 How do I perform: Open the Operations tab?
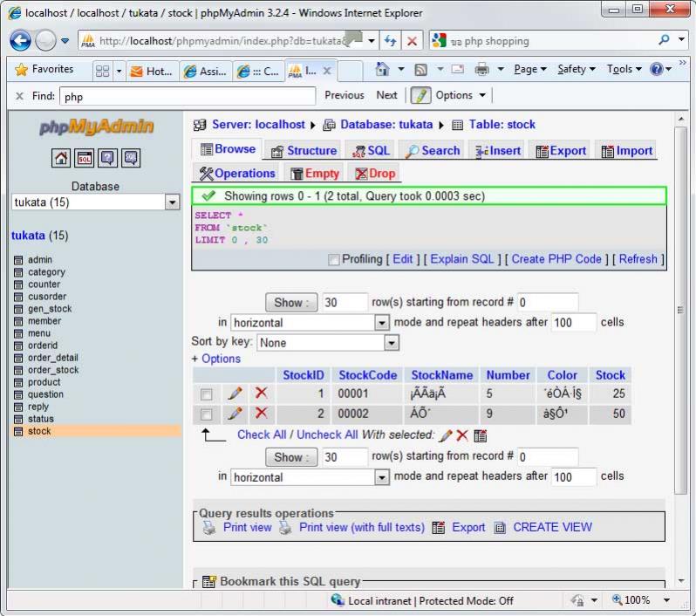point(237,174)
